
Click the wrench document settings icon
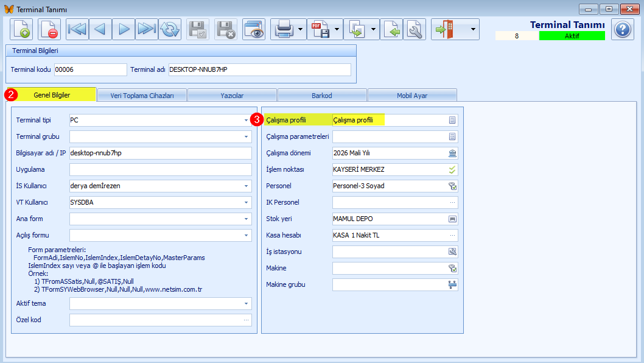415,29
